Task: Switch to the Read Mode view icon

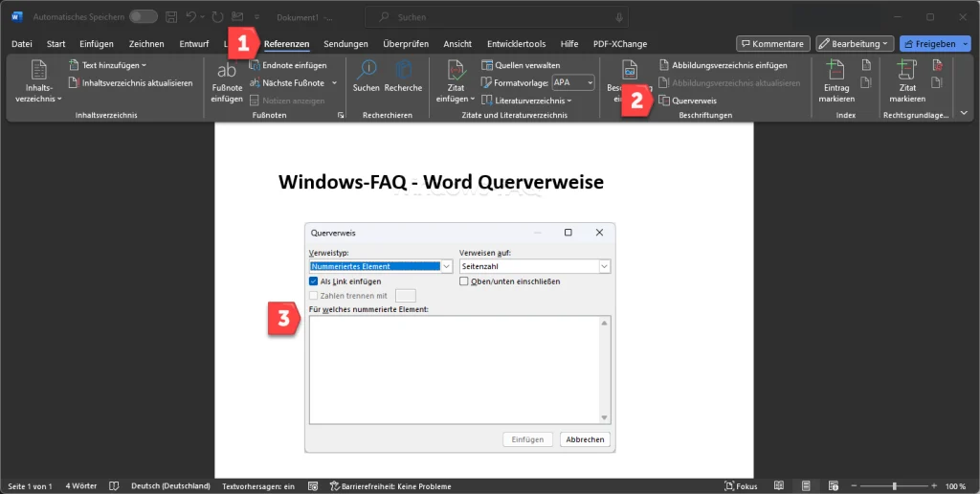Action: pyautogui.click(x=779, y=486)
